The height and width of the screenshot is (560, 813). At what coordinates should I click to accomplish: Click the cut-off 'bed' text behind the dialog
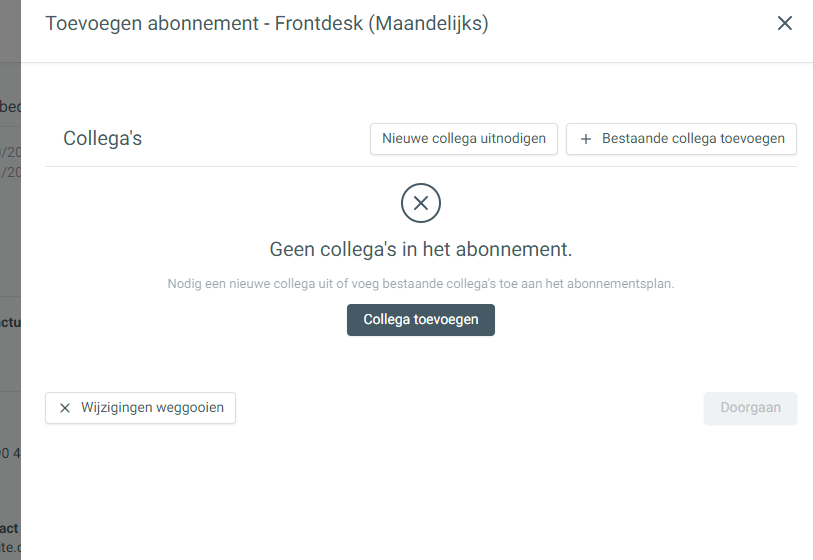click(10, 106)
